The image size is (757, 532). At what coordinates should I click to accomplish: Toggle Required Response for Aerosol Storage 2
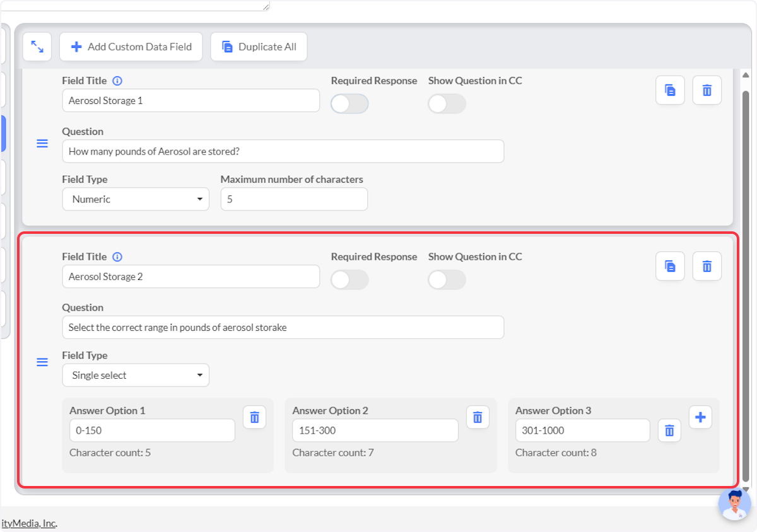[x=349, y=280]
